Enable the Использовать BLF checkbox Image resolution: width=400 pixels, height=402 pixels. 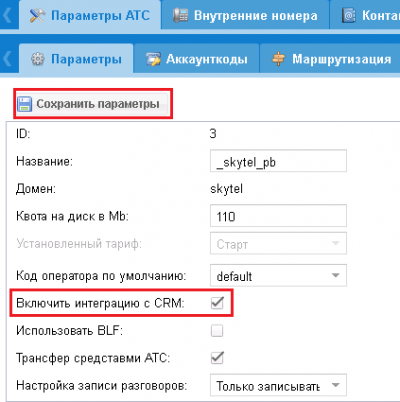217,331
